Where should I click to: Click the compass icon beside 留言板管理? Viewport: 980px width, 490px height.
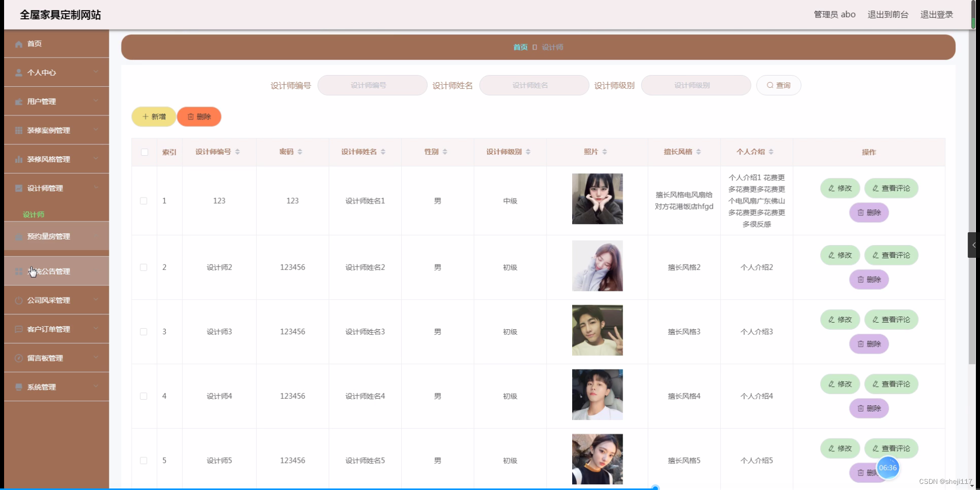tap(19, 358)
